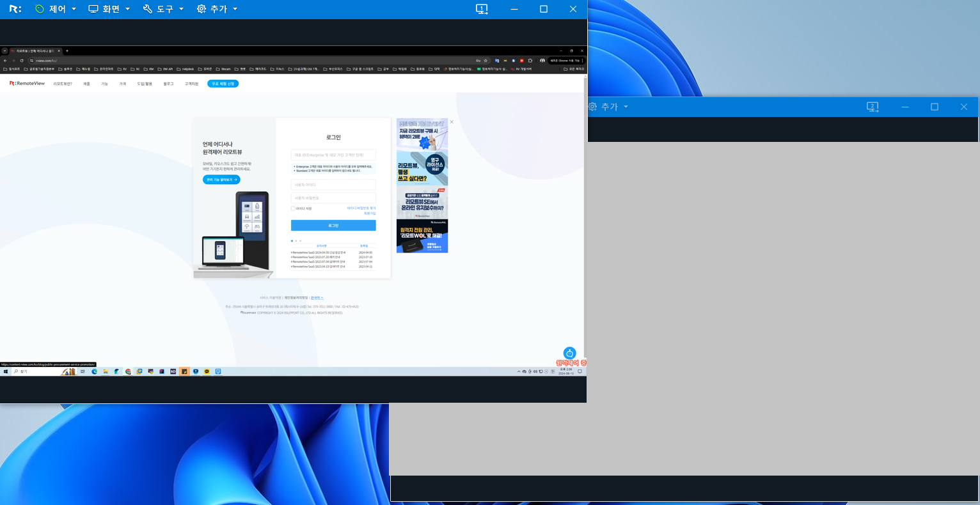This screenshot has height=505, width=980.
Task: Click the 무료 체험 신청 button
Action: (x=223, y=84)
